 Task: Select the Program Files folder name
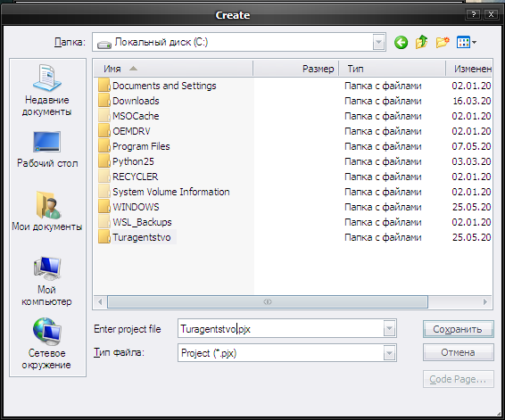[141, 146]
